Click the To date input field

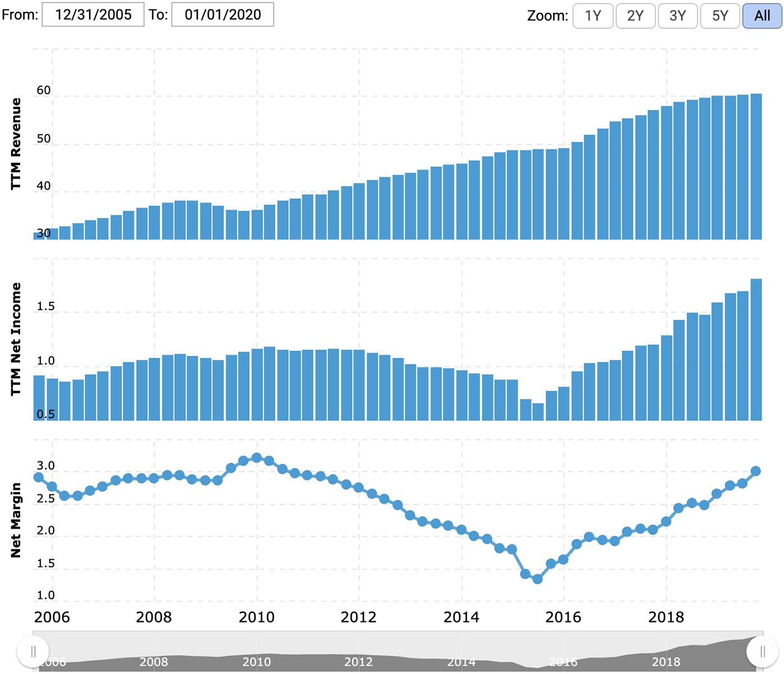pos(222,15)
